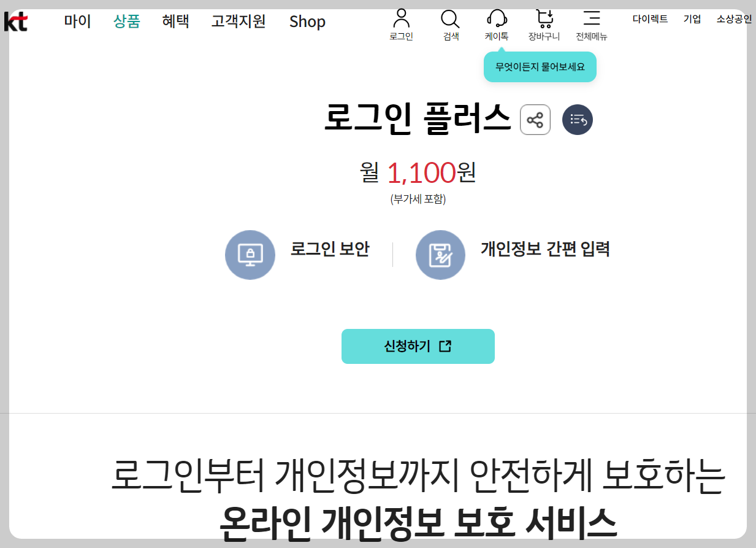
Task: Click the 개인정보 간편 입력 label
Action: [545, 249]
